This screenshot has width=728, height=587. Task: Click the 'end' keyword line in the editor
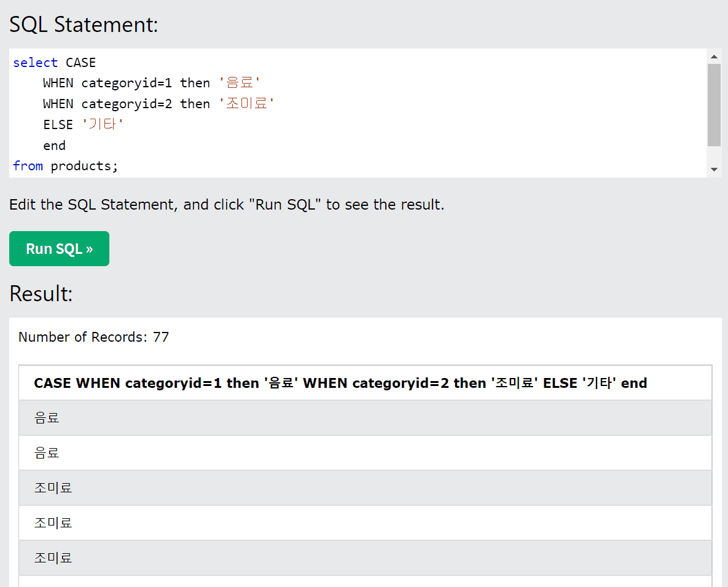pyautogui.click(x=54, y=145)
